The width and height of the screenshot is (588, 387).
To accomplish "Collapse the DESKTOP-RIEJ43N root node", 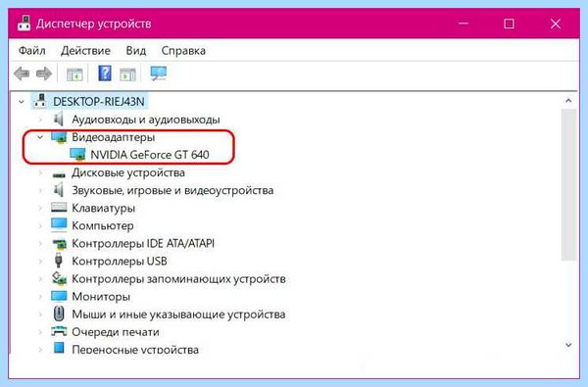I will tap(22, 102).
